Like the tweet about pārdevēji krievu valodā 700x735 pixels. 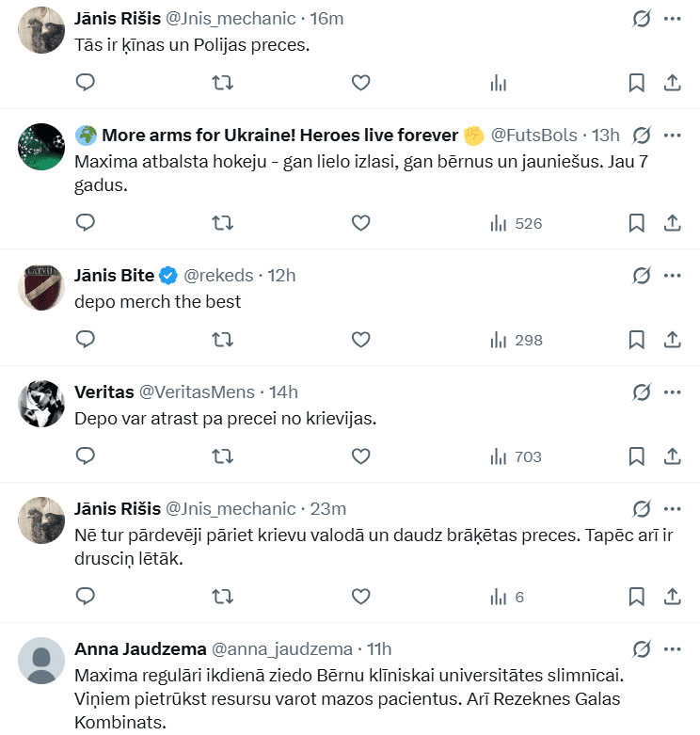click(x=360, y=597)
